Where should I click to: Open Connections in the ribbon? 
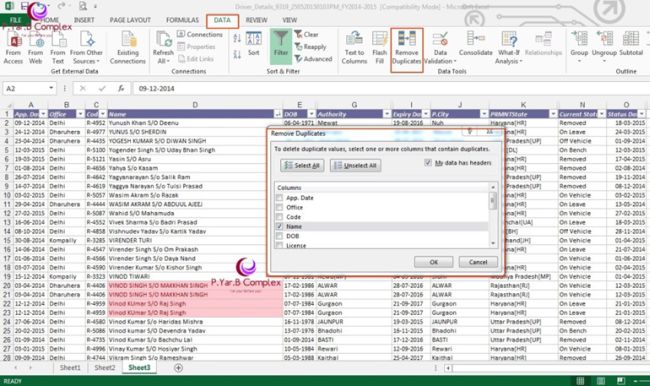[x=200, y=34]
